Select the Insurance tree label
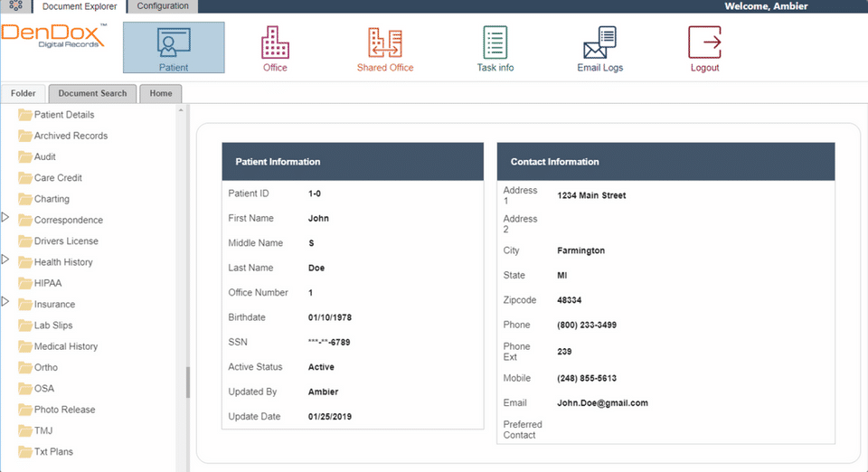Image resolution: width=868 pixels, height=472 pixels. click(x=54, y=304)
